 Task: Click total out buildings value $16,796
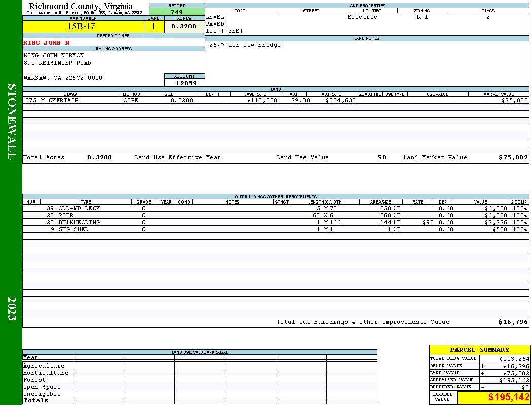pyautogui.click(x=513, y=322)
